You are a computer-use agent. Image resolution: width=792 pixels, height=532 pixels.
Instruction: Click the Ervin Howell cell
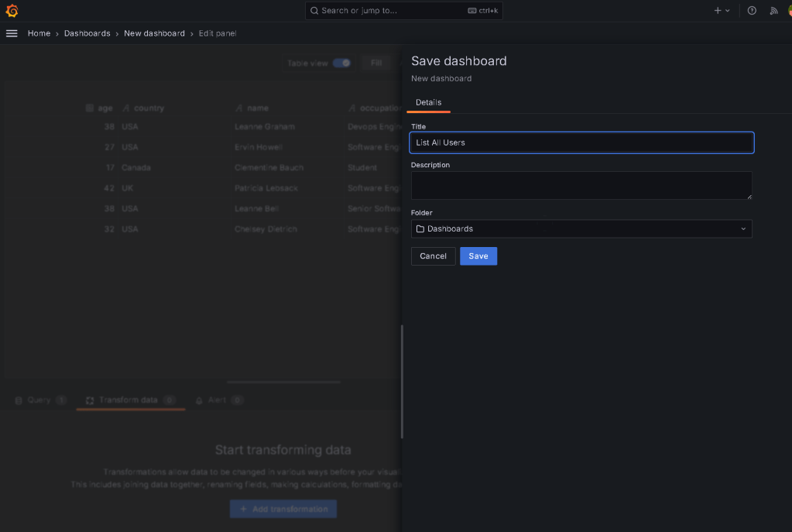(258, 147)
